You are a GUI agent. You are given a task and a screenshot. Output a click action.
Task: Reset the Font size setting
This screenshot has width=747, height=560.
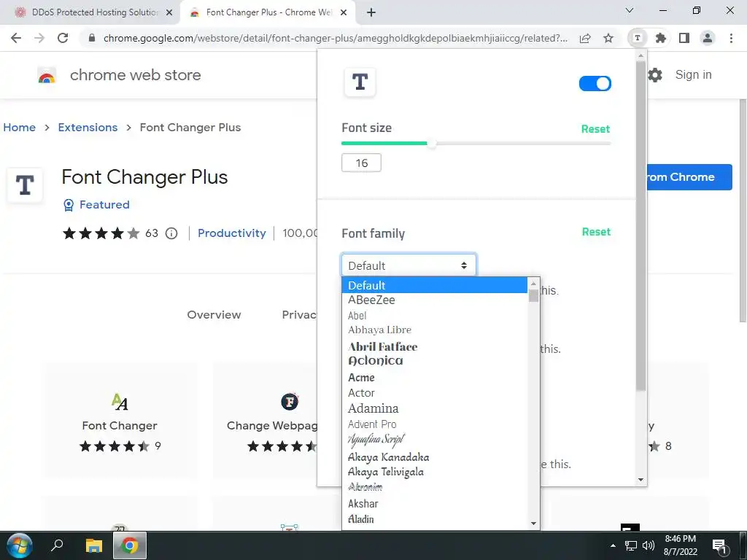pyautogui.click(x=595, y=129)
